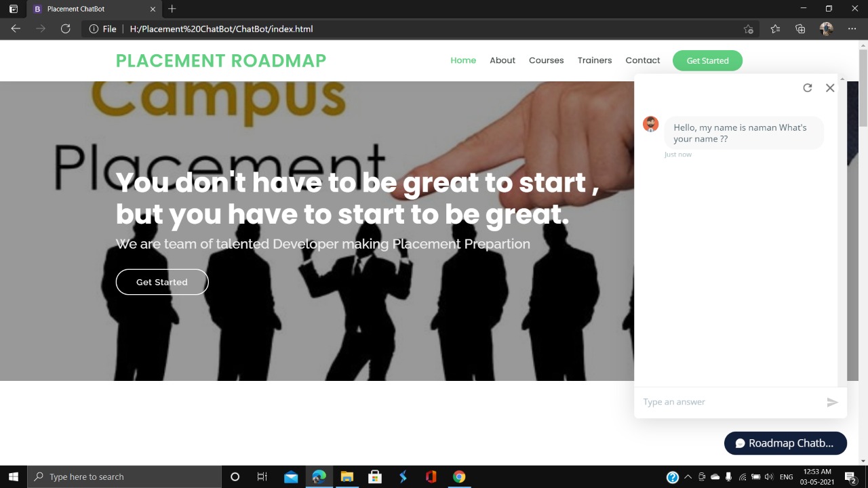The width and height of the screenshot is (868, 488).
Task: Open a new browser tab
Action: 172,9
